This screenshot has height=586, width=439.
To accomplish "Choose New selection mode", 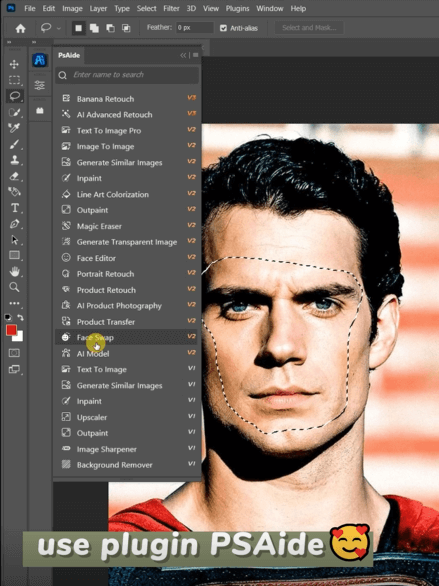I will [78, 28].
